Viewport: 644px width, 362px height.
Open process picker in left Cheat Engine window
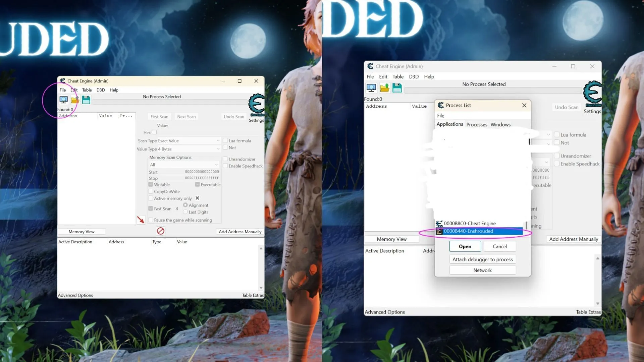click(x=63, y=100)
